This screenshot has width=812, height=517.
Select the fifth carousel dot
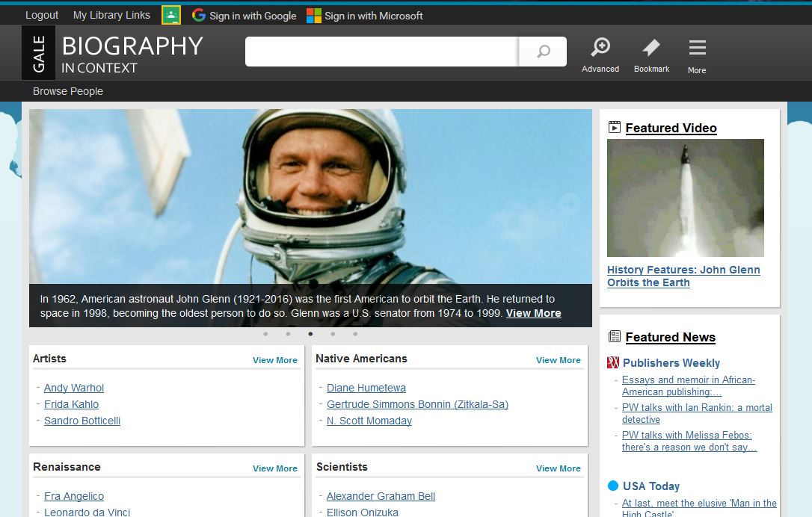355,334
